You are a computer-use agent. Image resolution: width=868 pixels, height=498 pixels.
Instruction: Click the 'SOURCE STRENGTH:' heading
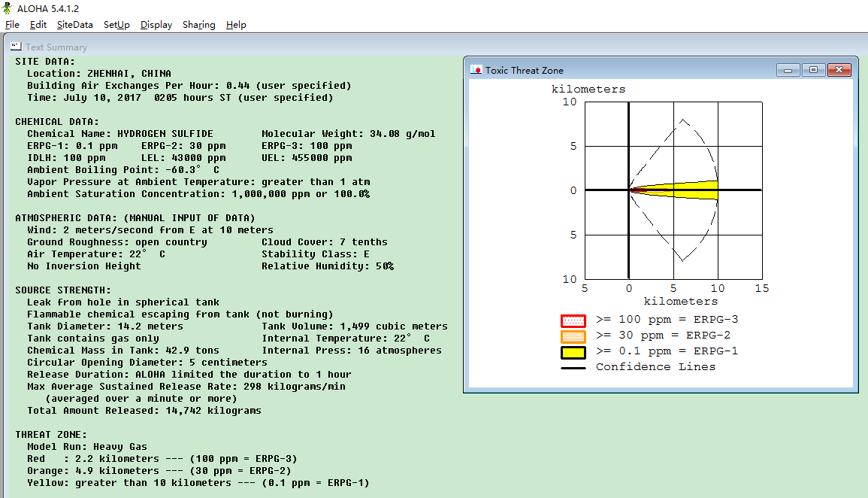coord(63,290)
